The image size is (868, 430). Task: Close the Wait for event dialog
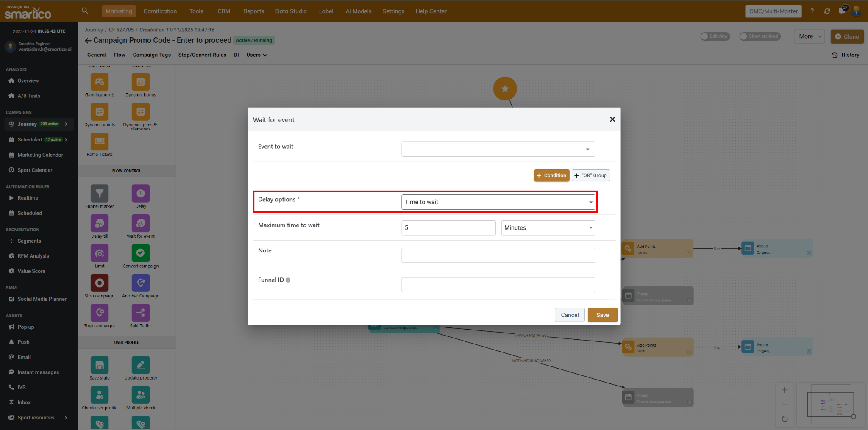pos(612,119)
